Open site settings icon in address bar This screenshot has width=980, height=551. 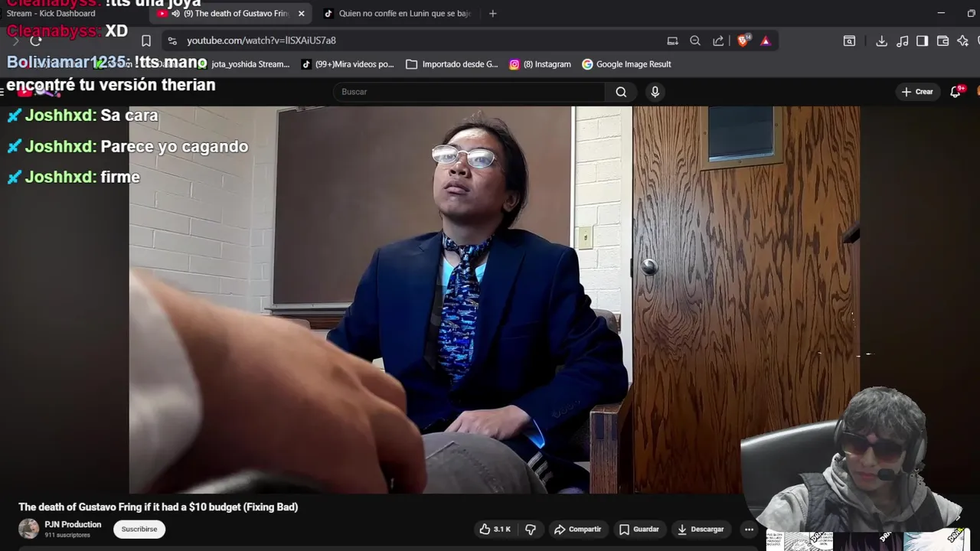coord(172,41)
